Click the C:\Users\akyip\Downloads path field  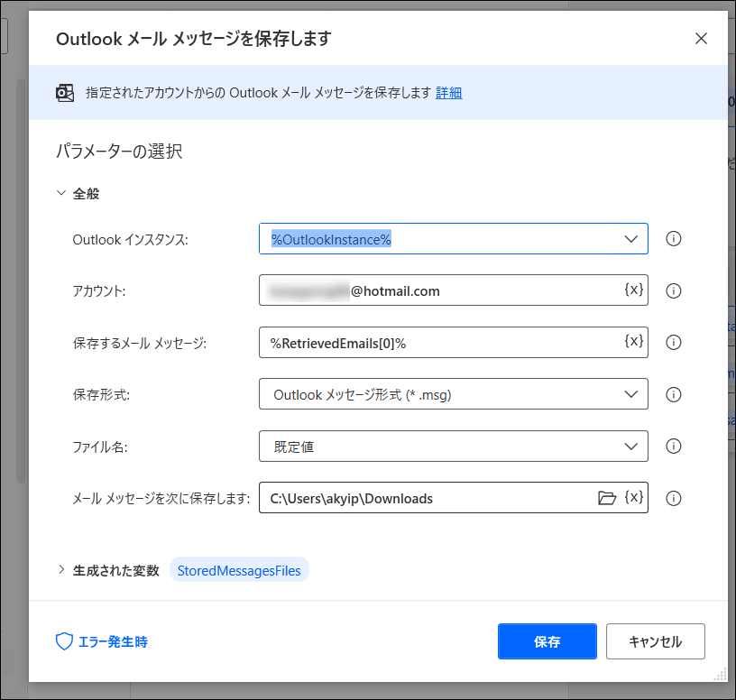coord(454,498)
